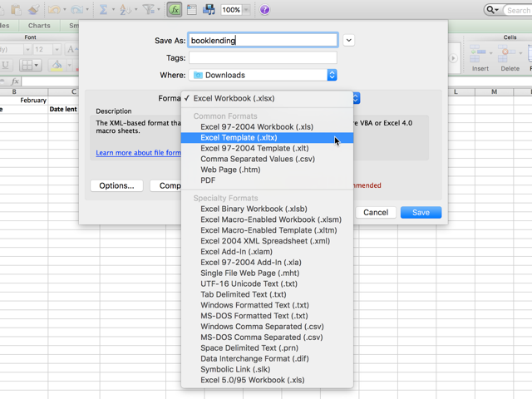The height and width of the screenshot is (399, 532).
Task: Click the AutoSum sigma icon
Action: [x=104, y=10]
